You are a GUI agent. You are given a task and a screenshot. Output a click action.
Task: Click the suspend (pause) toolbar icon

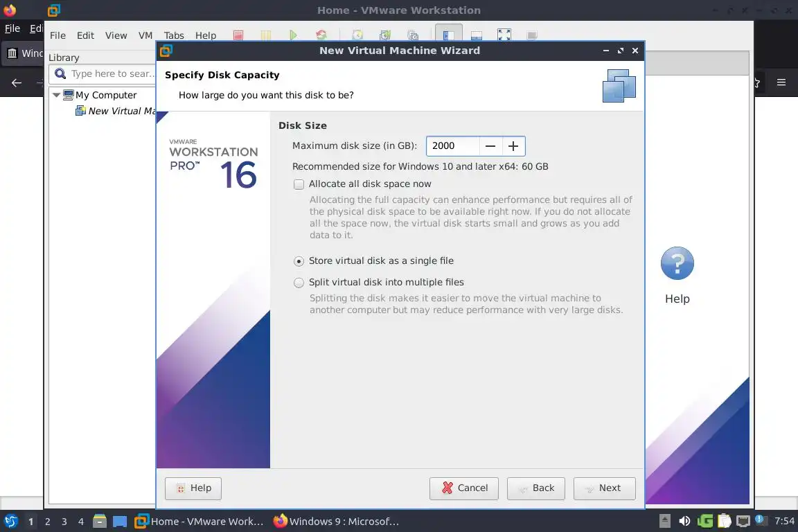(266, 35)
